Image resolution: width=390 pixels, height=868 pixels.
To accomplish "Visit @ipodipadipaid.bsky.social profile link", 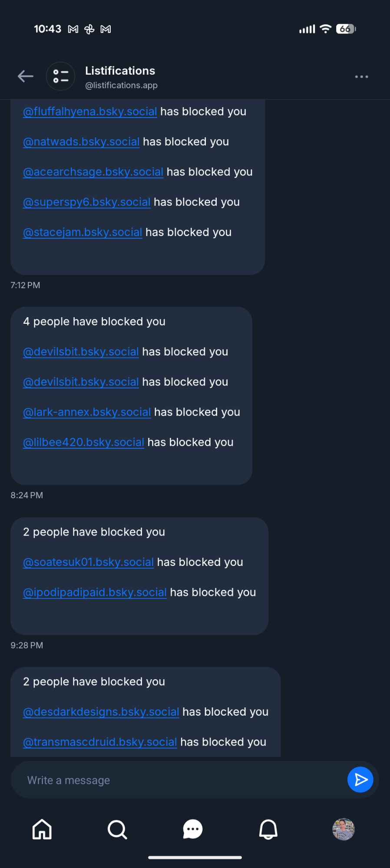I will [95, 592].
